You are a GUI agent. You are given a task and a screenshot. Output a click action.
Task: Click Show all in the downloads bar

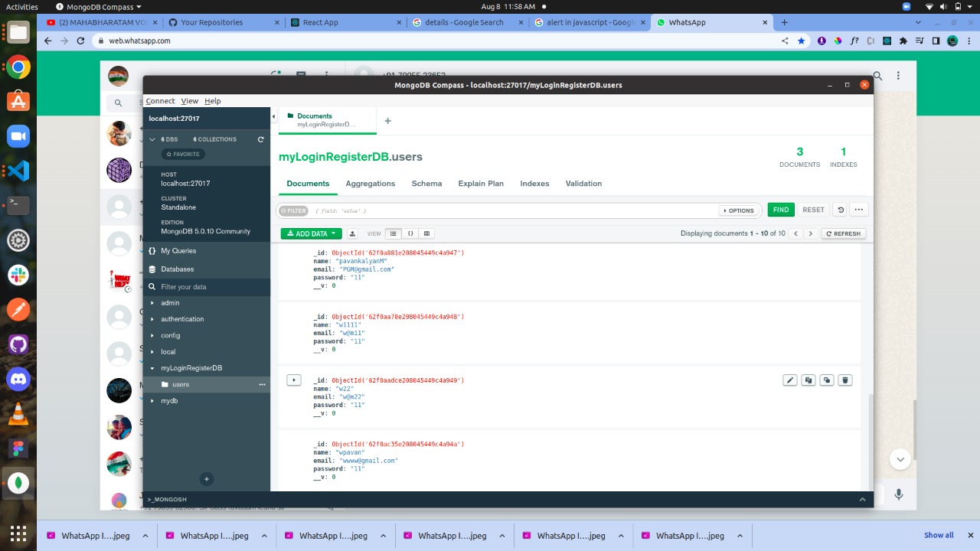point(939,536)
